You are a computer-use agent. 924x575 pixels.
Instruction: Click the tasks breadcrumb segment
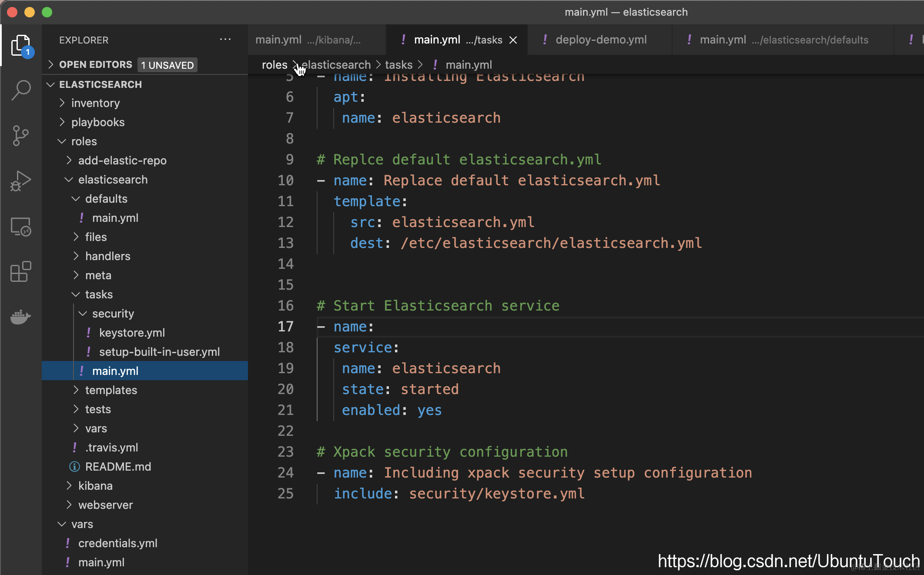pos(398,65)
